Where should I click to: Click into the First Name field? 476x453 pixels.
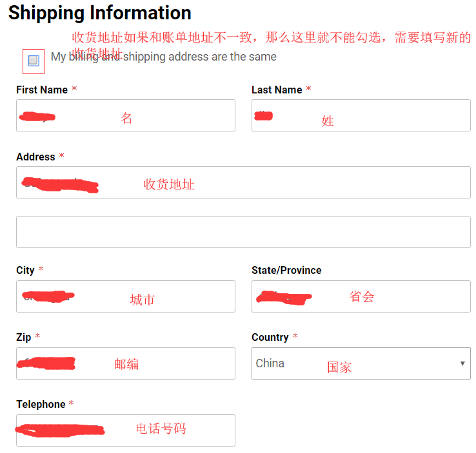125,116
